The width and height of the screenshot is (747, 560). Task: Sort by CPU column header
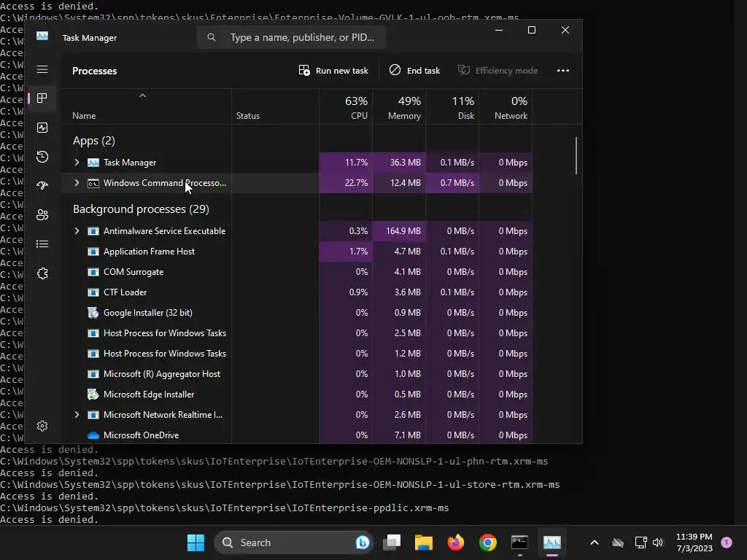[346, 108]
